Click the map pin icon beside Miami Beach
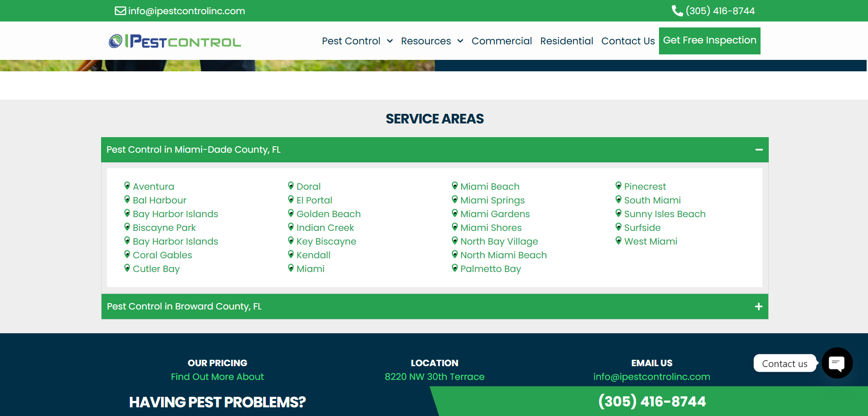868x416 pixels. tap(455, 186)
